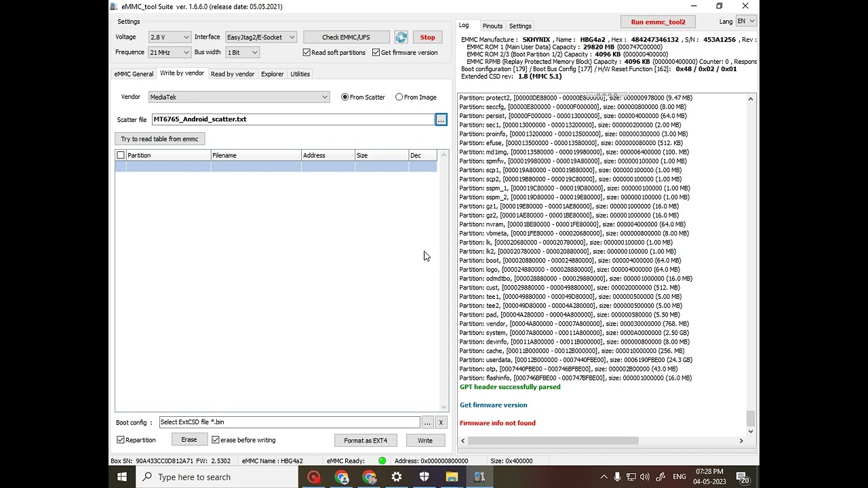Click the ENG language indicator

point(679,477)
